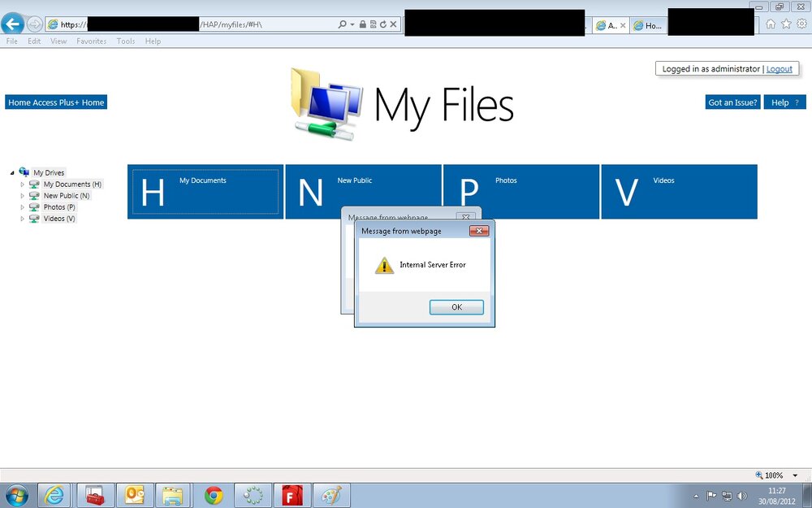
Task: Open Outlook from the taskbar
Action: [135, 496]
